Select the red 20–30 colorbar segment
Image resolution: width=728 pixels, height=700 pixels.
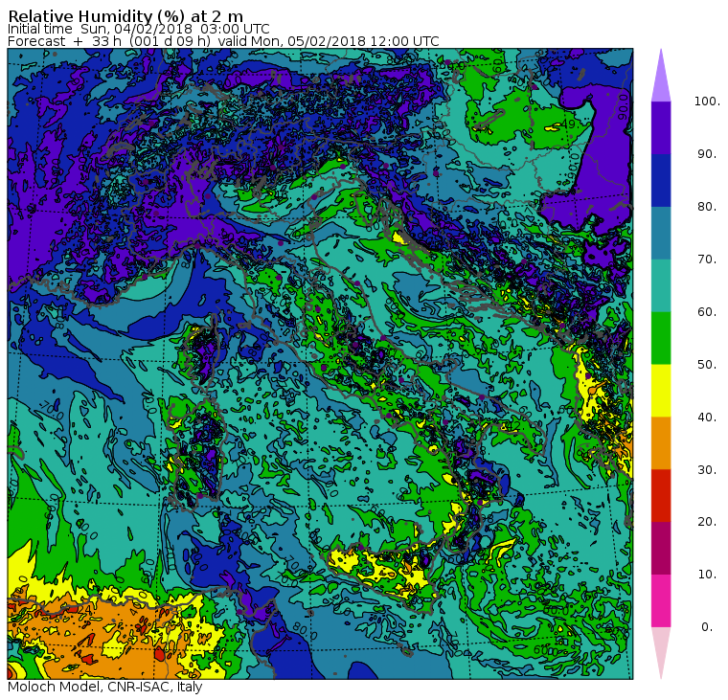661,496
